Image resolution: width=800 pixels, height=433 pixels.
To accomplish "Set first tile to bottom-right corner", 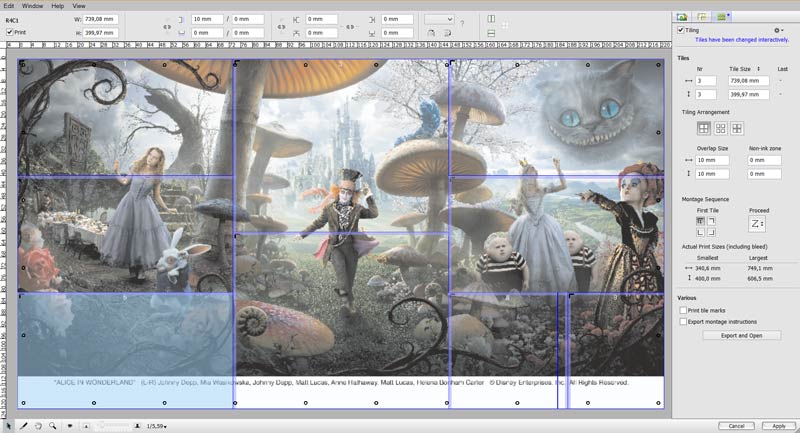I will tap(711, 232).
